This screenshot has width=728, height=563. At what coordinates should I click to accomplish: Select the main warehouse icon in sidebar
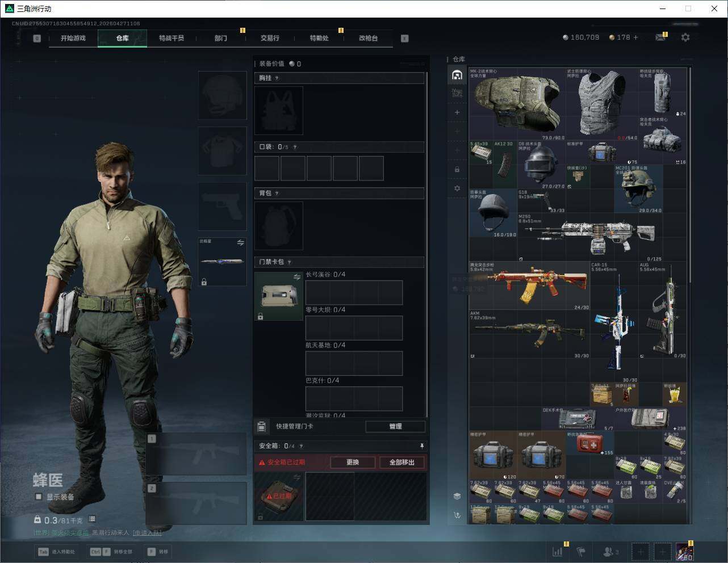click(457, 75)
